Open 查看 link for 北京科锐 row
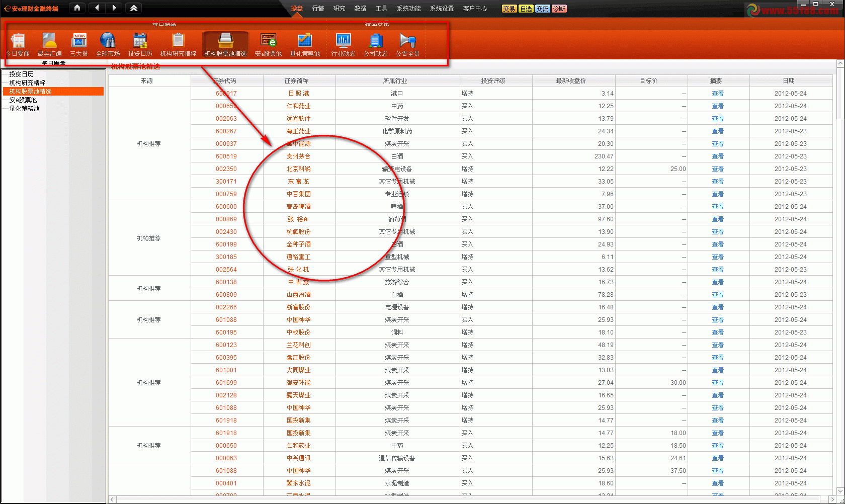Screen dimensions: 845x504 click(x=718, y=169)
